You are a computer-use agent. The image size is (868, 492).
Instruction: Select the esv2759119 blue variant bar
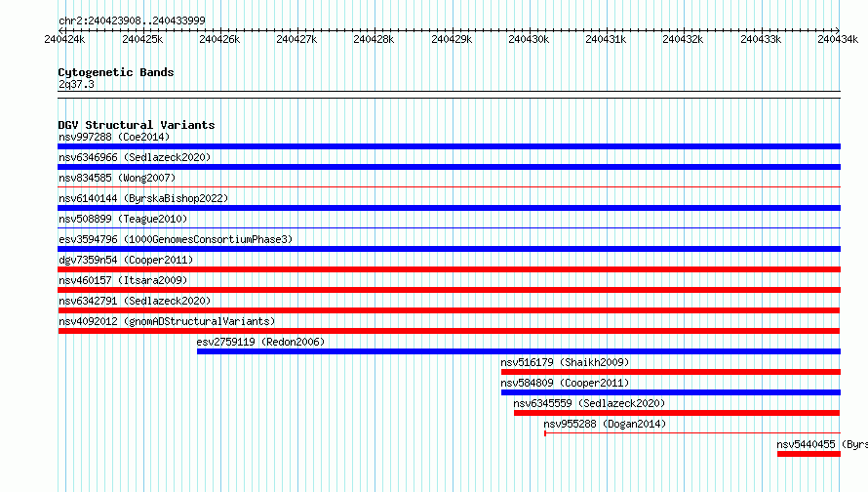519,351
